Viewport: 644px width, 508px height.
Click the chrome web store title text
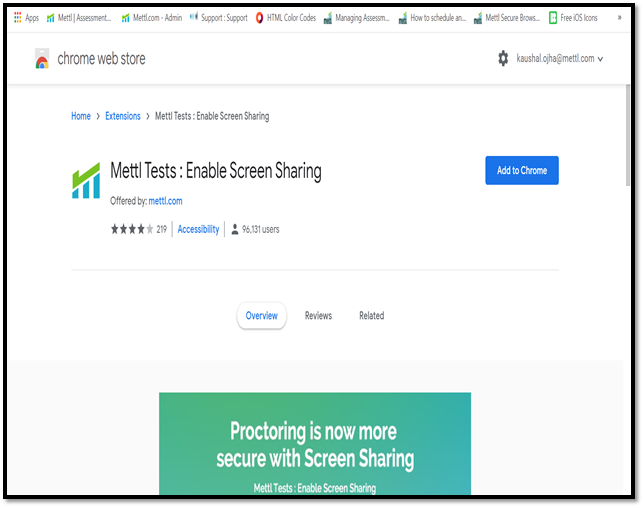[x=101, y=59]
